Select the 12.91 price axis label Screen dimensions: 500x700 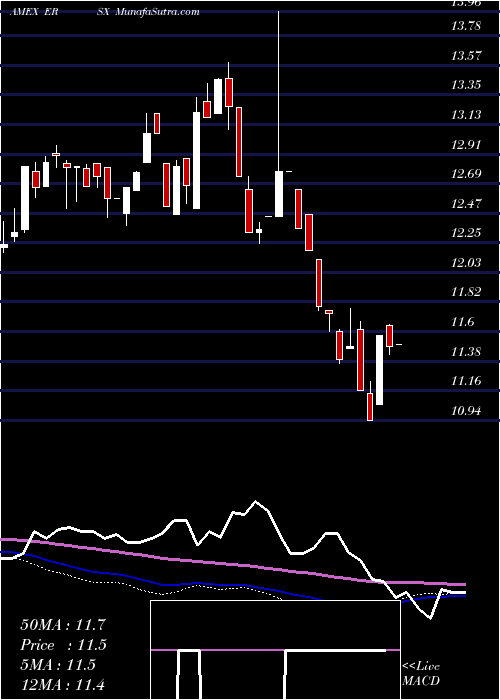coord(466,144)
